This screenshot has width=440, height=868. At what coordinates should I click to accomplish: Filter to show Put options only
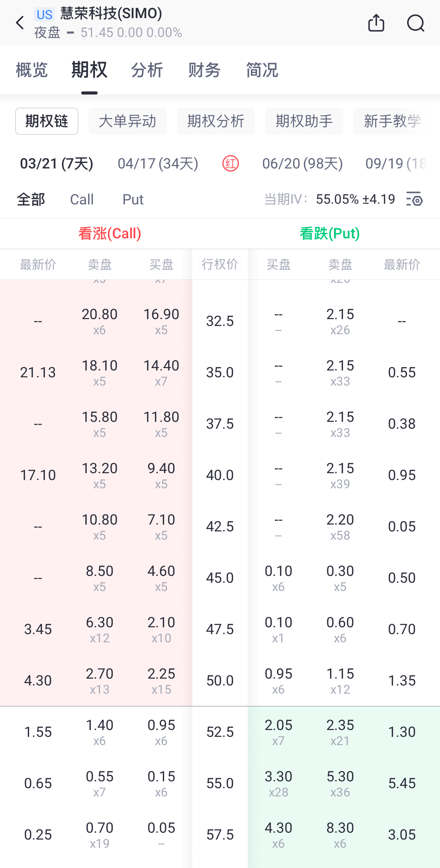click(133, 199)
